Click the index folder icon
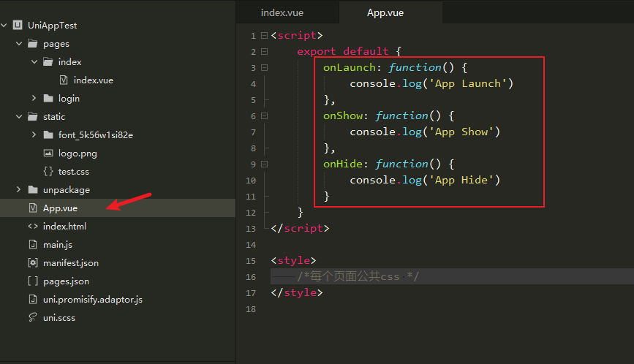The width and height of the screenshot is (634, 364). [x=48, y=62]
